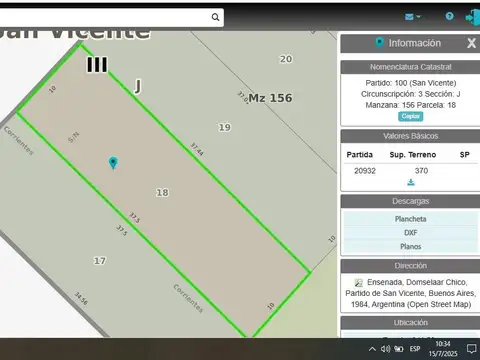
Task: Open the taskbar clock showing 10:34
Action: click(443, 349)
